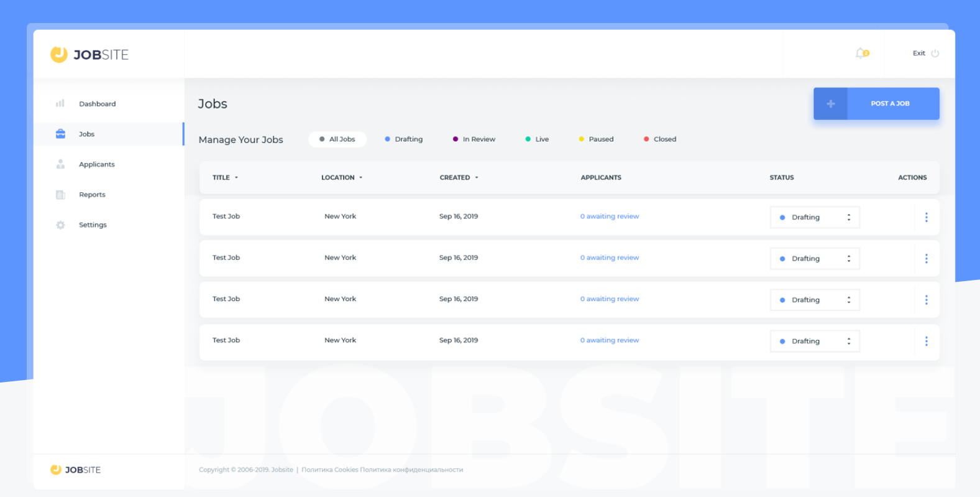Open the notifications bell
This screenshot has width=980, height=497.
point(862,53)
